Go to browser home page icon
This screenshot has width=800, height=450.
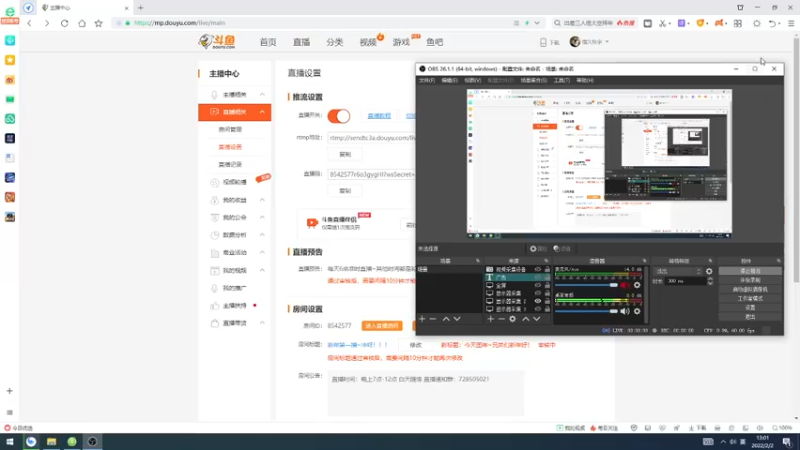[x=82, y=23]
